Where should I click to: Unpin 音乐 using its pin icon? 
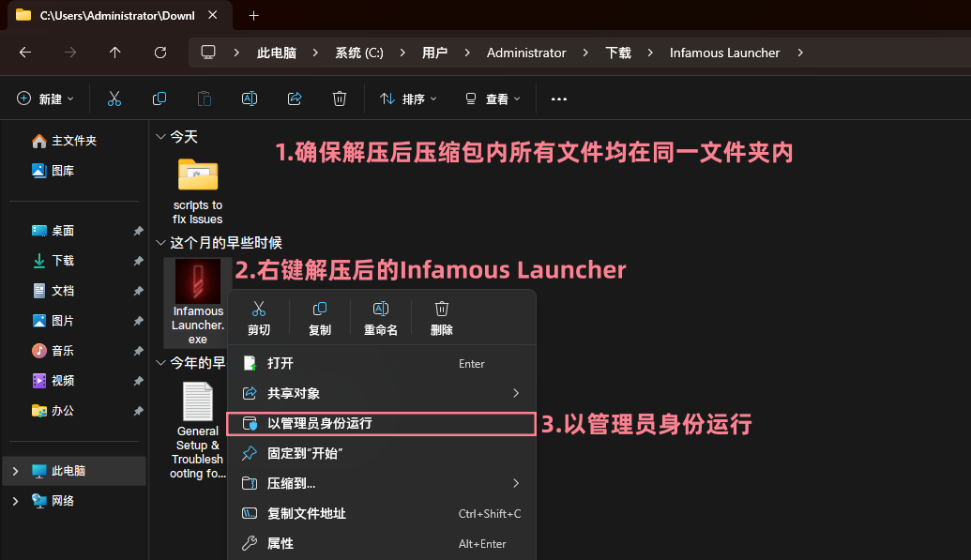point(138,351)
